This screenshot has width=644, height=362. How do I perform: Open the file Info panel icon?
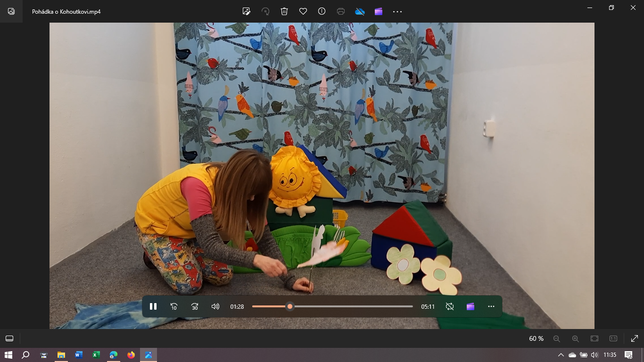coord(322,11)
